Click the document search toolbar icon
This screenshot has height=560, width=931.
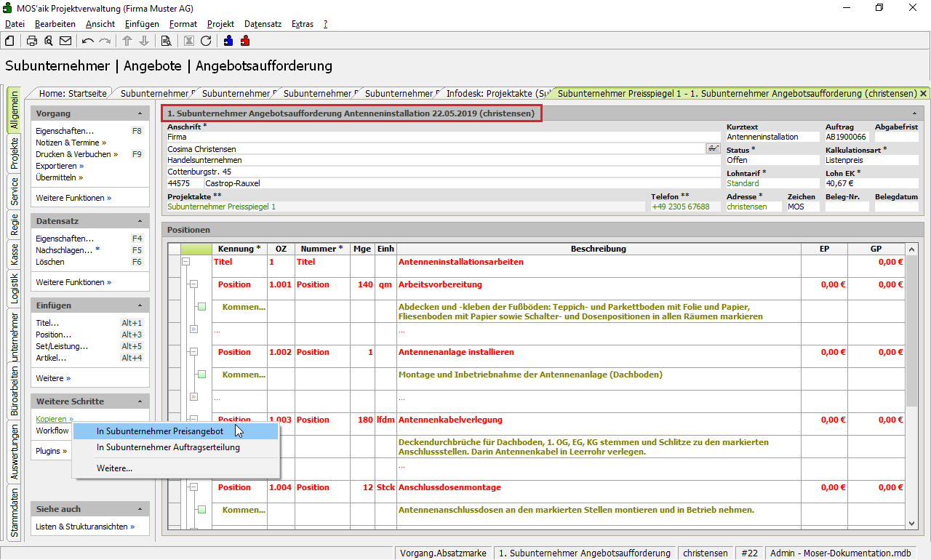coord(166,41)
